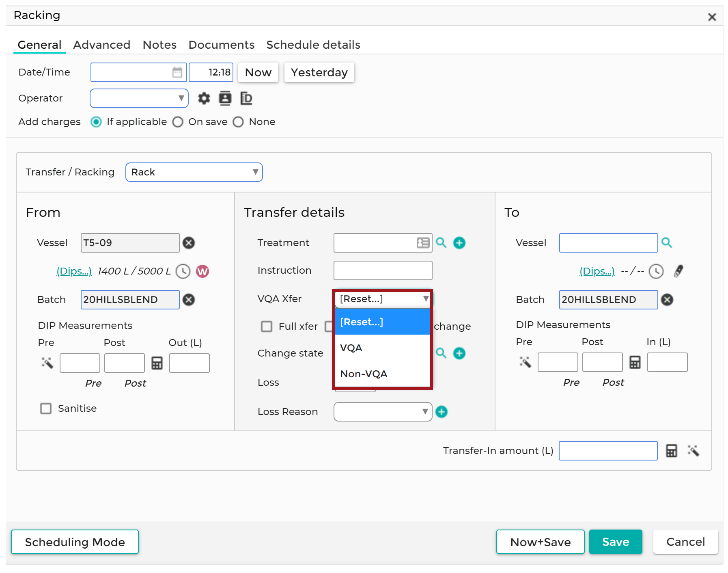
Task: Open Transfer-In amount calculator icon
Action: [672, 451]
